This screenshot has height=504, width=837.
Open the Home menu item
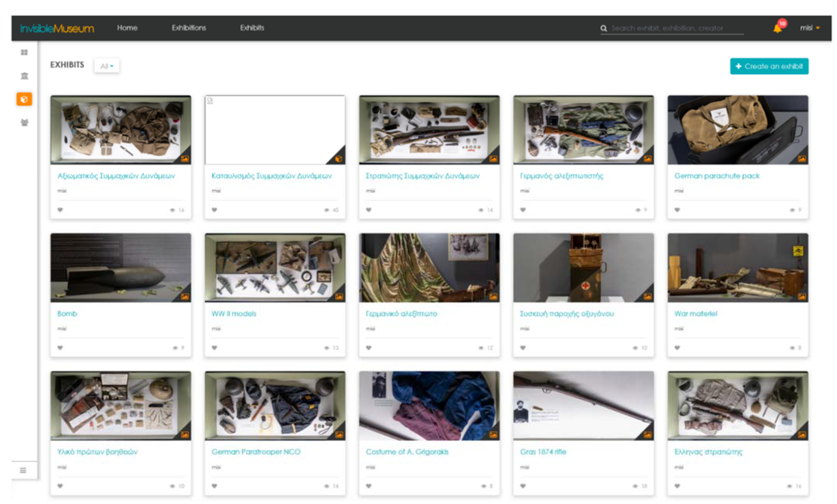coord(127,28)
